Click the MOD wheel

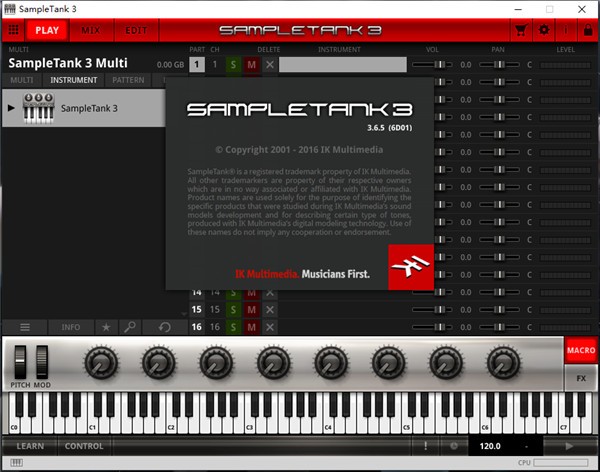click(x=42, y=362)
